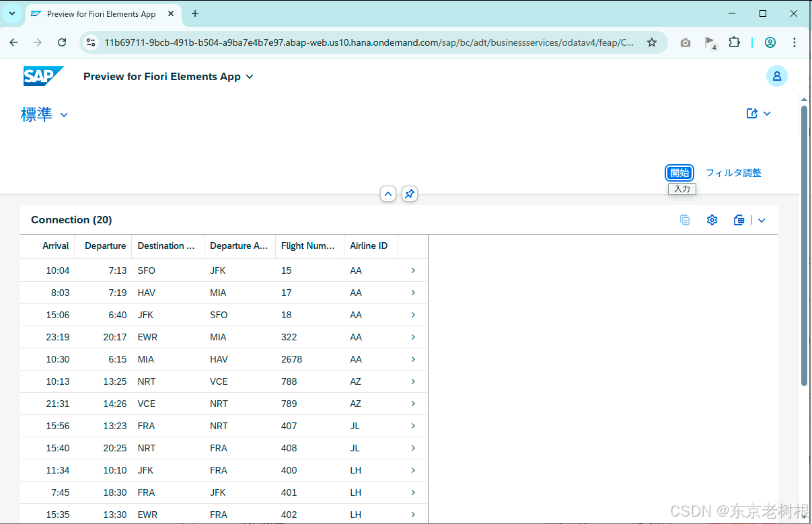Expand the Preview for Fiori Elements App title dropdown
Image resolution: width=812 pixels, height=524 pixels.
tap(250, 77)
